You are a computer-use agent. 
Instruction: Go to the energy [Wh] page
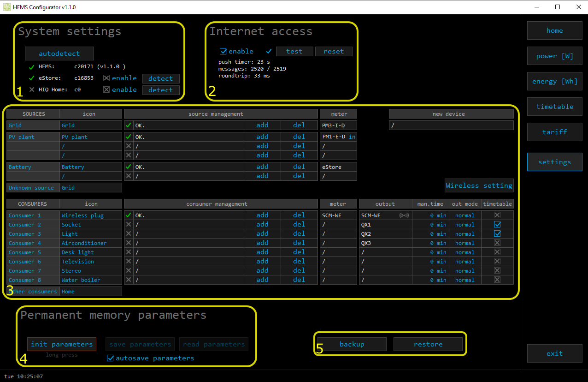pos(554,81)
